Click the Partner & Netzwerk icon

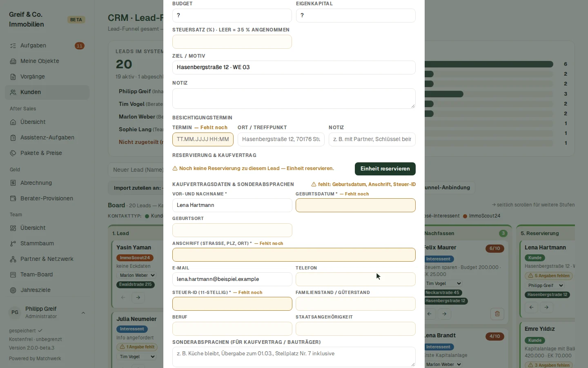tap(13, 259)
